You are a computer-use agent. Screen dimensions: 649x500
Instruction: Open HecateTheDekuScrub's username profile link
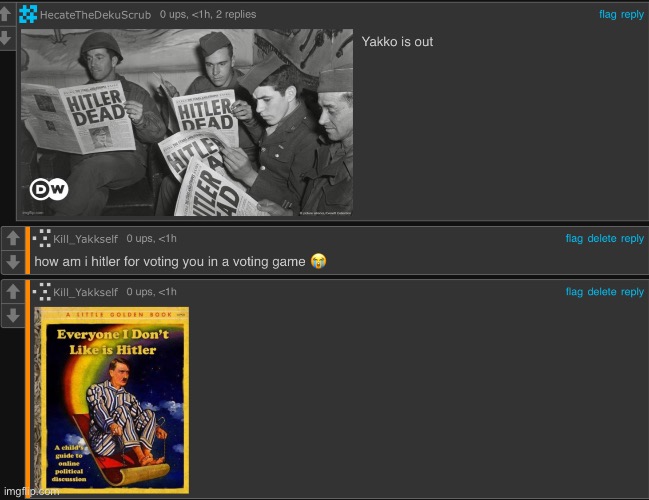96,15
